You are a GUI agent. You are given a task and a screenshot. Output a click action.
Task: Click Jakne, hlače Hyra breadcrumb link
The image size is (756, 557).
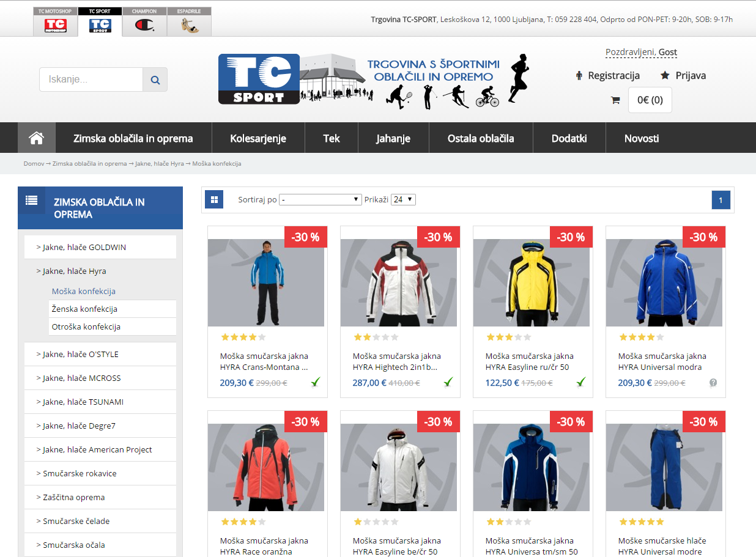[x=160, y=164]
